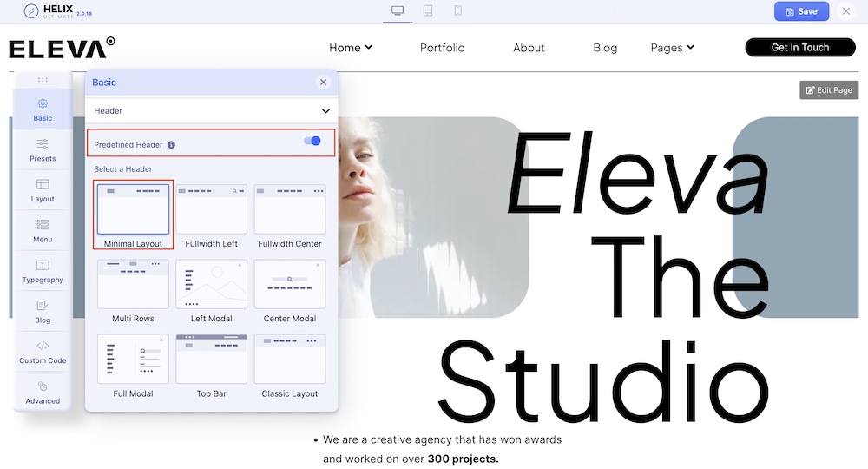This screenshot has height=469, width=868.
Task: Open the Basic settings gear icon
Action: coord(43,103)
